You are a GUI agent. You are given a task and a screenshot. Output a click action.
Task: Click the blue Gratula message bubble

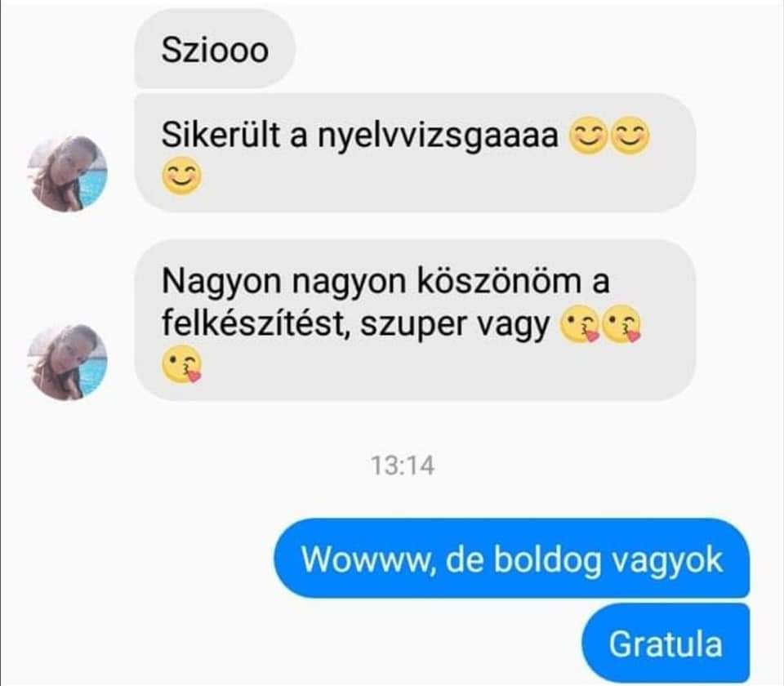[x=666, y=643]
